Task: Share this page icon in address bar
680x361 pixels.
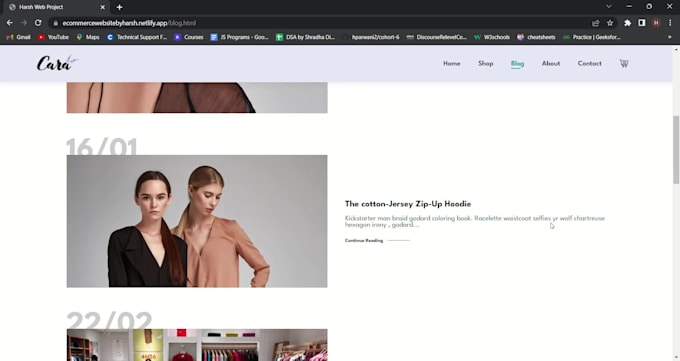Action: pos(595,23)
